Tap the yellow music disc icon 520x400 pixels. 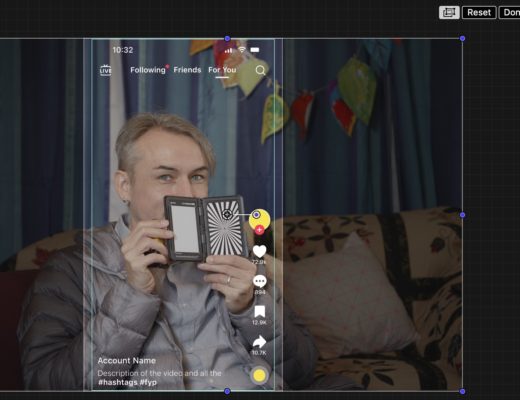pos(259,376)
